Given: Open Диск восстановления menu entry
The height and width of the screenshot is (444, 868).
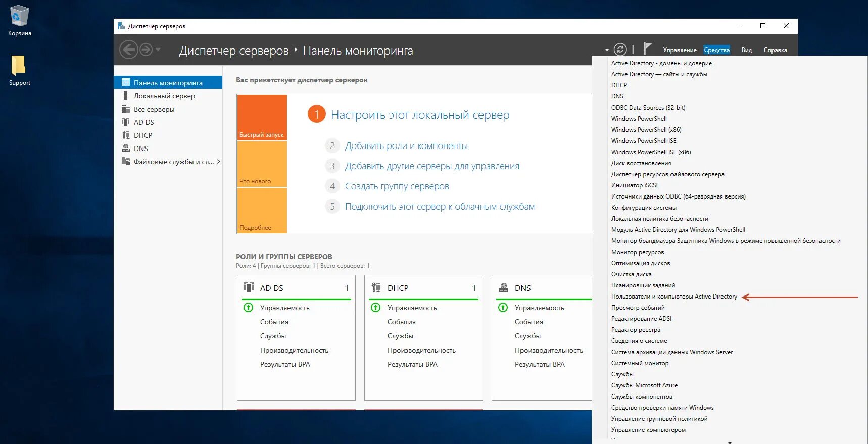Looking at the screenshot, I should point(641,163).
